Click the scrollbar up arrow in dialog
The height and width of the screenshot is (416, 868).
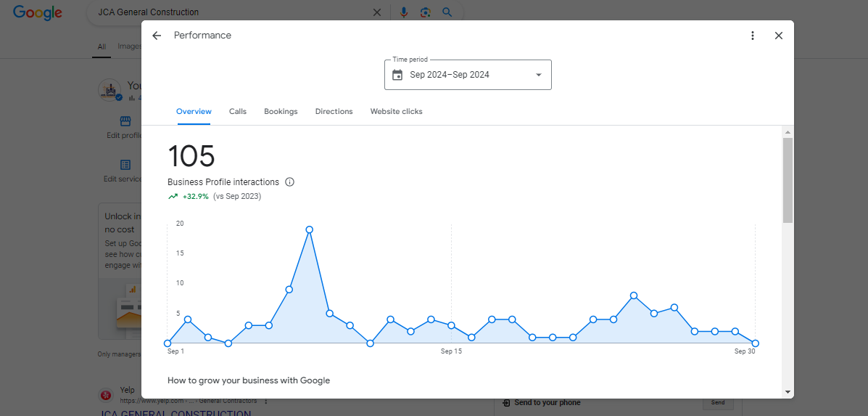(x=788, y=132)
